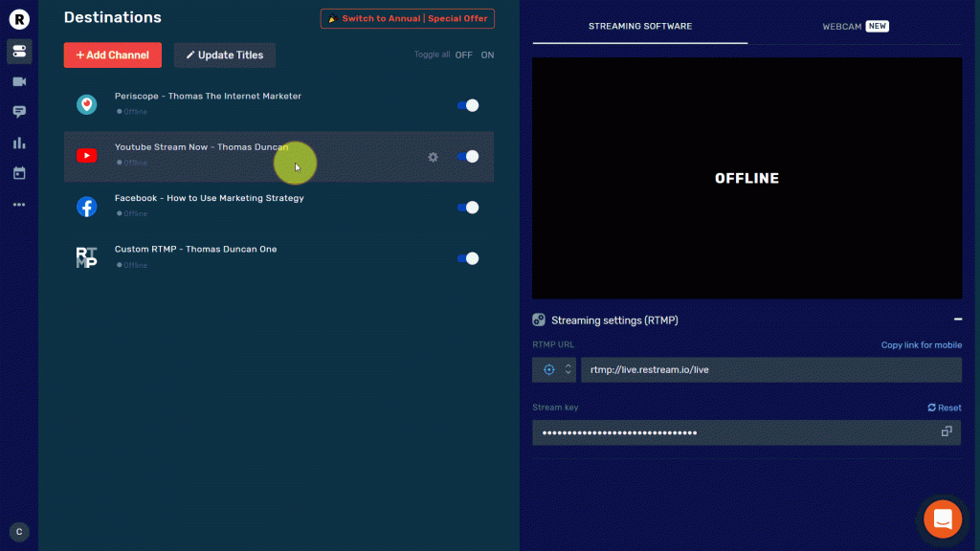Click the Restream logo in sidebar

pyautogui.click(x=18, y=18)
